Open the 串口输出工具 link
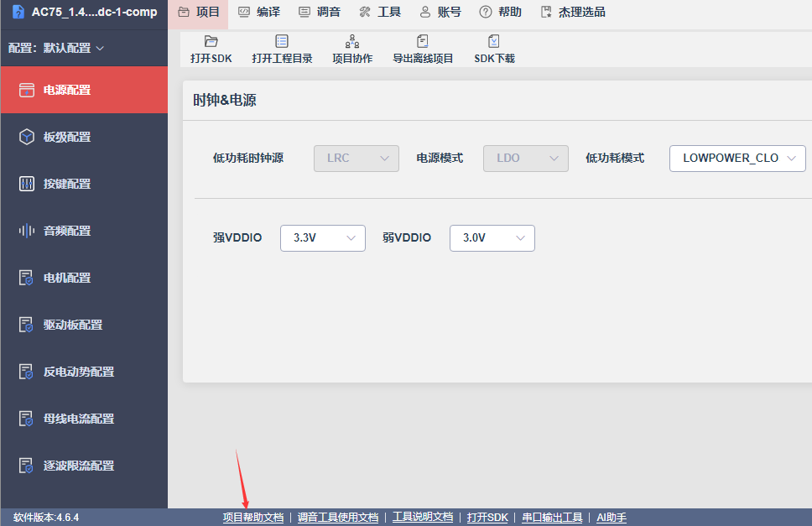The width and height of the screenshot is (812, 526). (552, 518)
